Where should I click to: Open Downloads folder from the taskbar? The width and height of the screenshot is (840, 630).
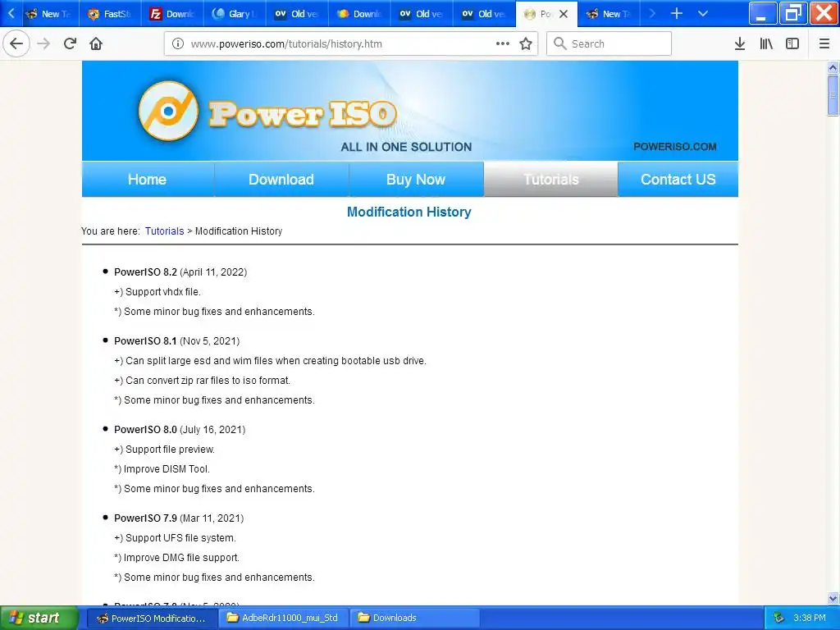[x=413, y=619]
